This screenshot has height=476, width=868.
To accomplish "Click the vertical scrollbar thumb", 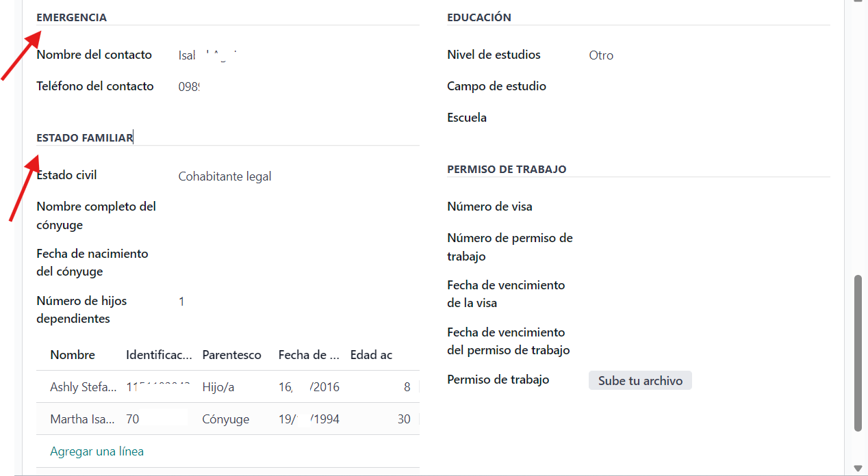I will coord(858,352).
